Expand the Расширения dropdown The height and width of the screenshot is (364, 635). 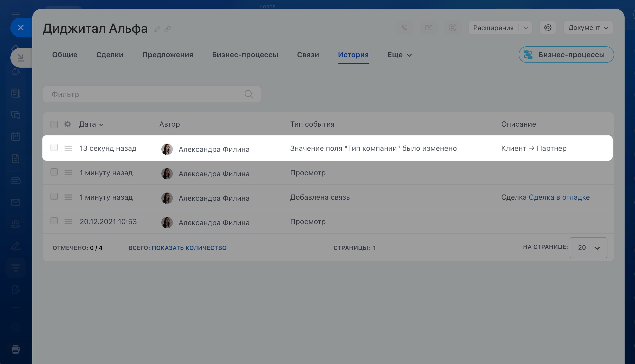tap(525, 28)
